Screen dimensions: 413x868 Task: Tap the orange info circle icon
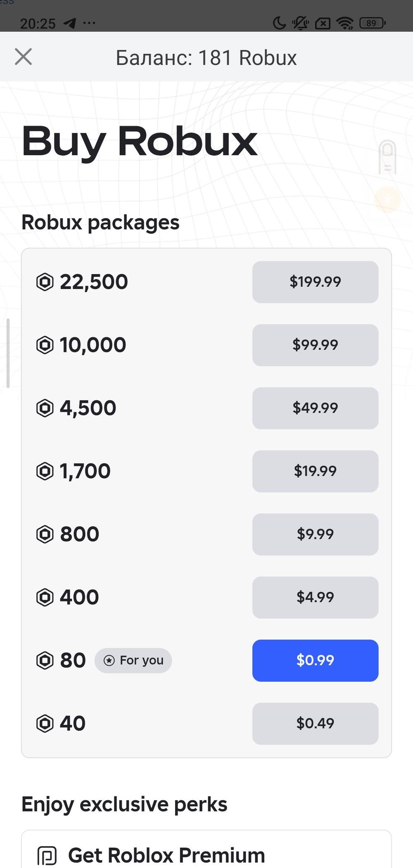point(387,199)
